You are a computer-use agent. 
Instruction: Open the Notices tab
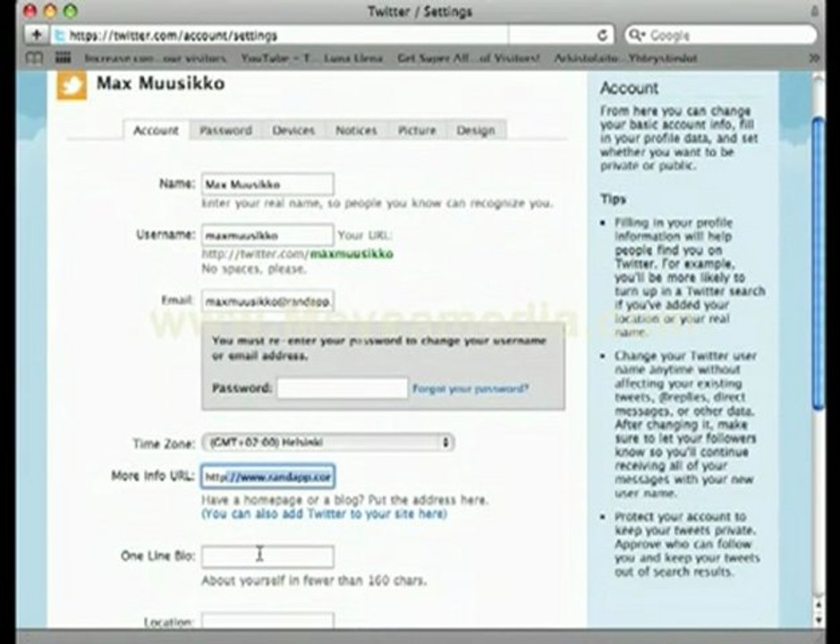[356, 131]
